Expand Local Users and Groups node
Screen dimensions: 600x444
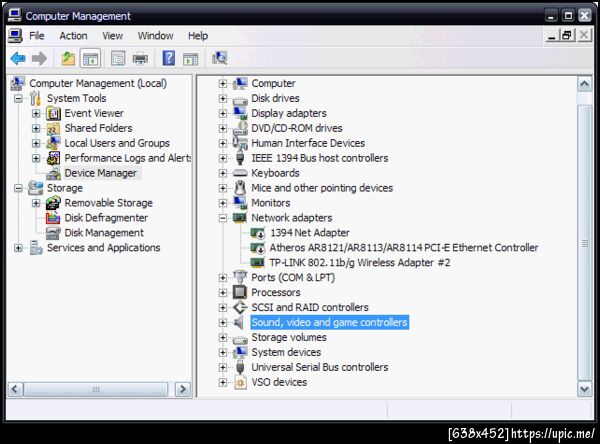pyautogui.click(x=36, y=143)
